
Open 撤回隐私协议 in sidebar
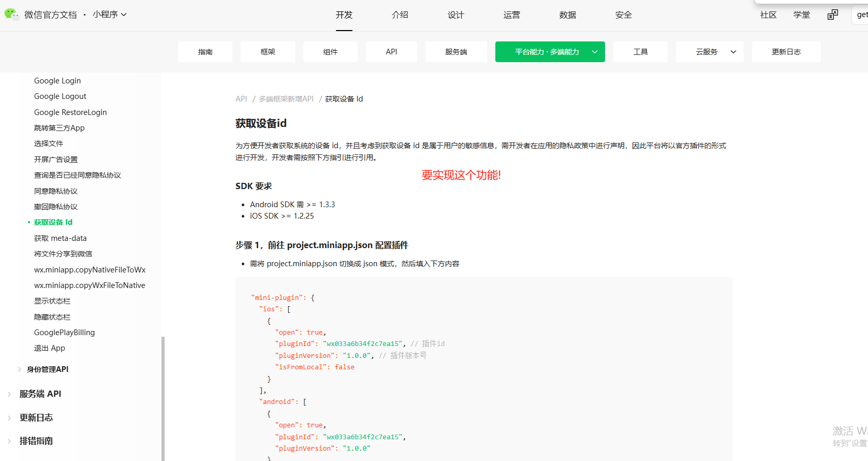click(x=56, y=207)
